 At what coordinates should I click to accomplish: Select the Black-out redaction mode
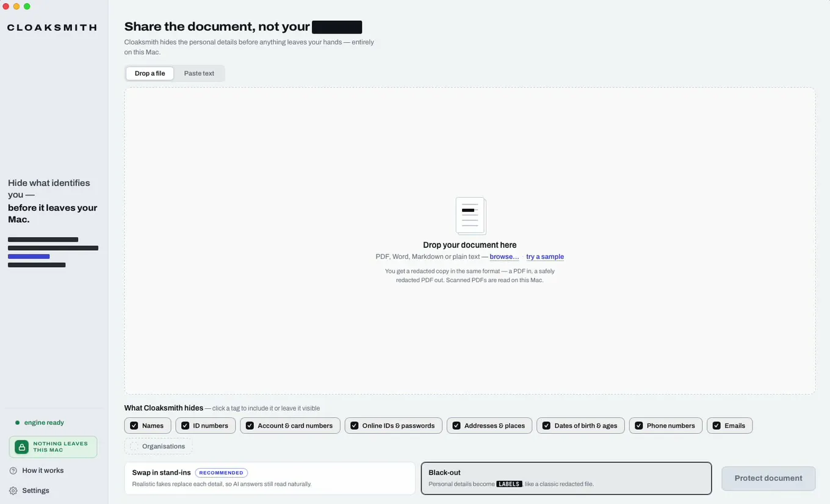click(x=566, y=478)
